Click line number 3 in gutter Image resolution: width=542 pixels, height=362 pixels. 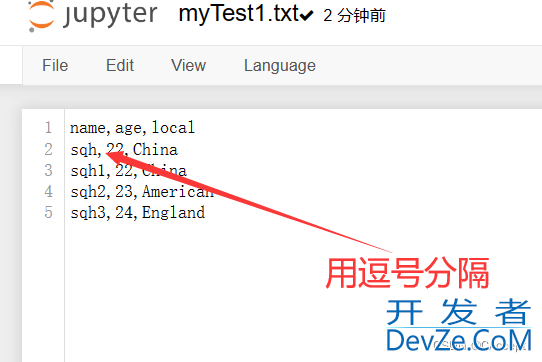coord(48,170)
